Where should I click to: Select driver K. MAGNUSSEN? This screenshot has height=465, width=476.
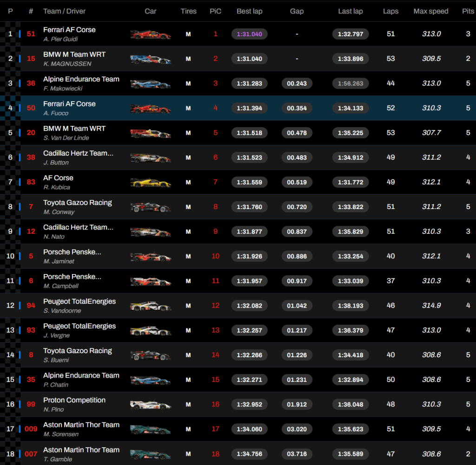pyautogui.click(x=67, y=64)
